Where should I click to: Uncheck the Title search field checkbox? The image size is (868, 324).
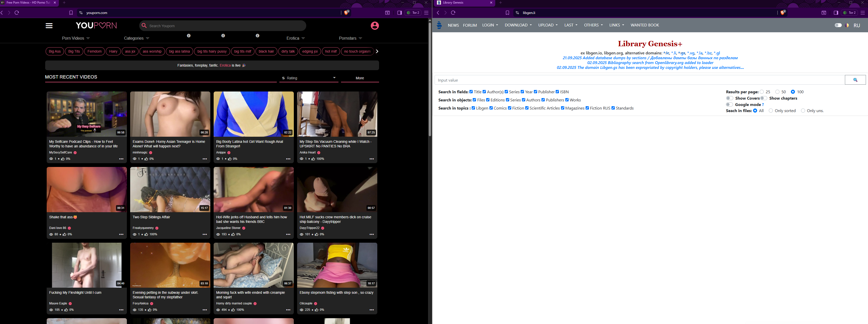[471, 92]
